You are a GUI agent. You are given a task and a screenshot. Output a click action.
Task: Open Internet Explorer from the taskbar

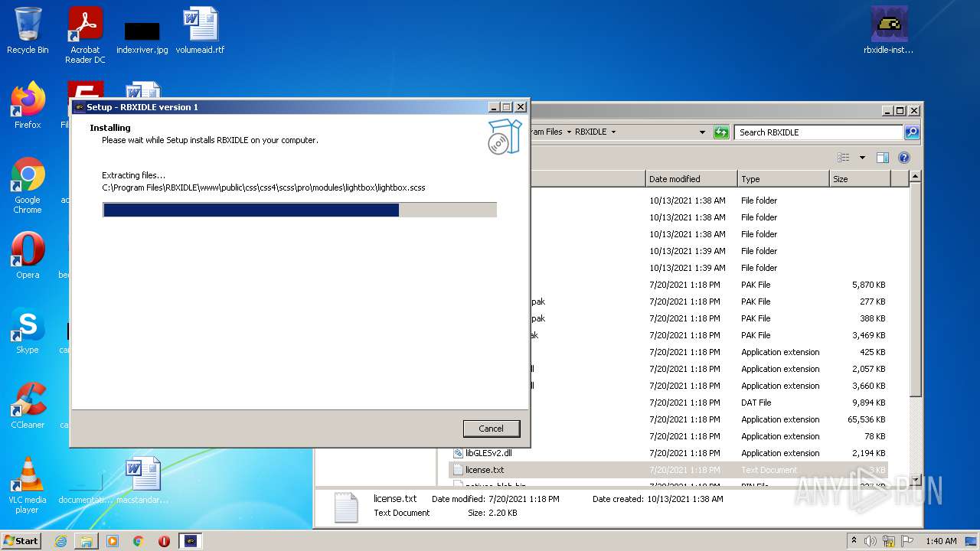click(x=60, y=541)
